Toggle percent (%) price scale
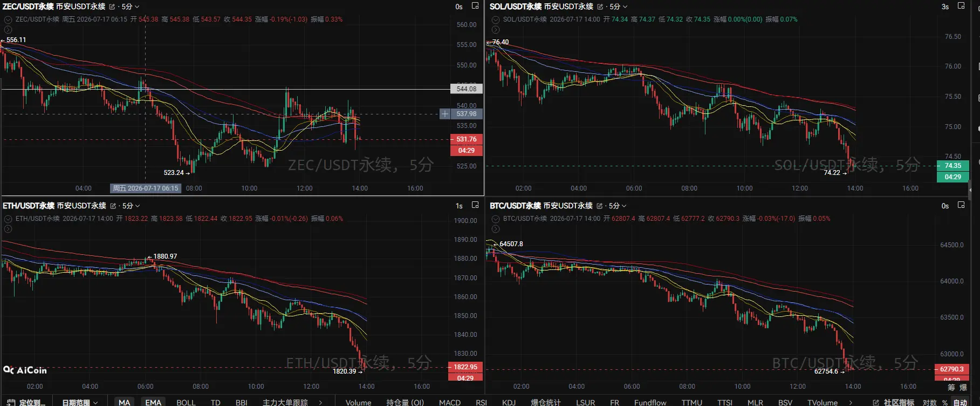 click(945, 402)
